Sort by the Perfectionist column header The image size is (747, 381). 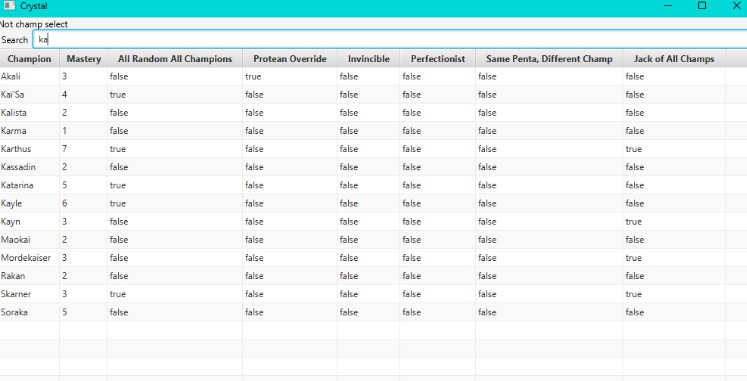(x=437, y=59)
